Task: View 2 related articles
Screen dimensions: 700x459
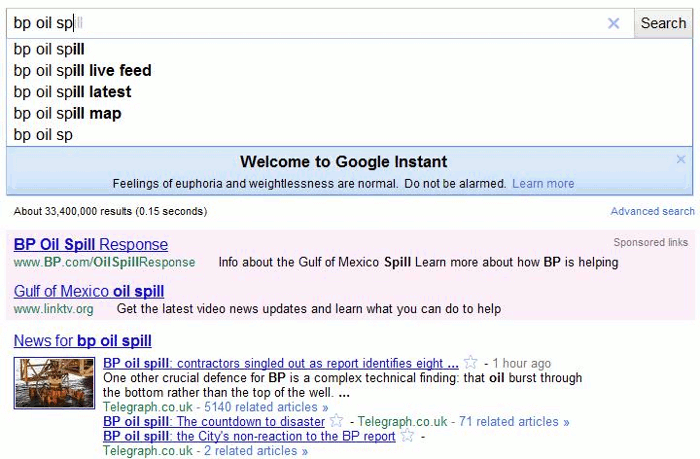Action: [256, 451]
